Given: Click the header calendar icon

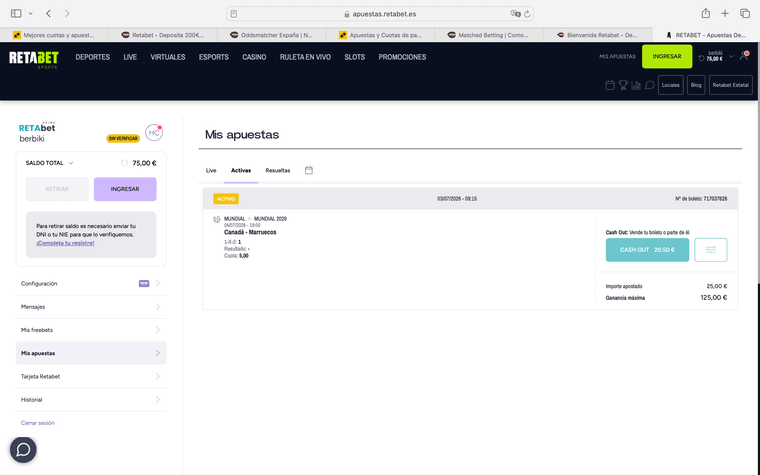Looking at the screenshot, I should pos(610,85).
